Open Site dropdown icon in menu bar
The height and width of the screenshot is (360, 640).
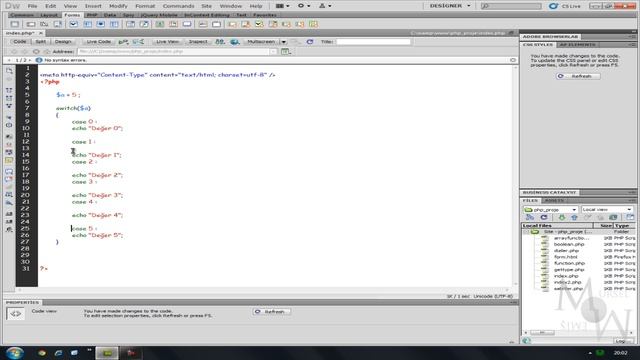[325, 6]
